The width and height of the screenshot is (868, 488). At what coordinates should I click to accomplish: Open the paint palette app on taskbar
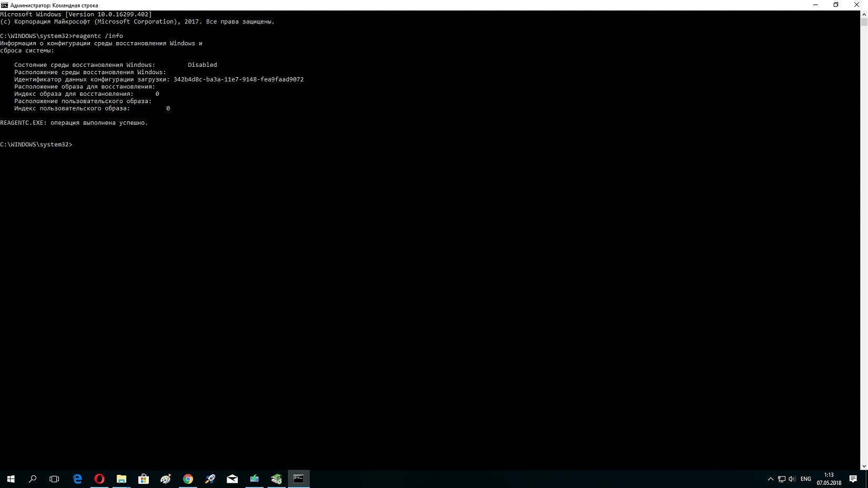pos(166,479)
